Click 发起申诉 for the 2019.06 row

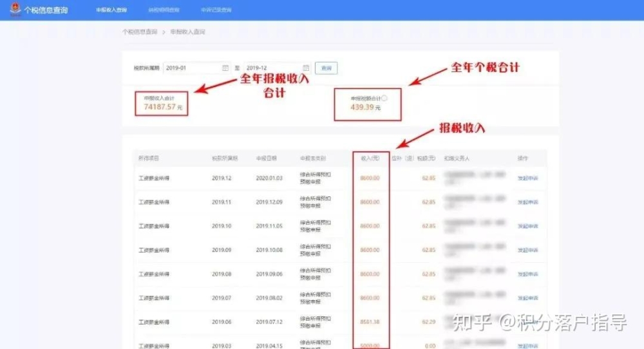tap(527, 321)
